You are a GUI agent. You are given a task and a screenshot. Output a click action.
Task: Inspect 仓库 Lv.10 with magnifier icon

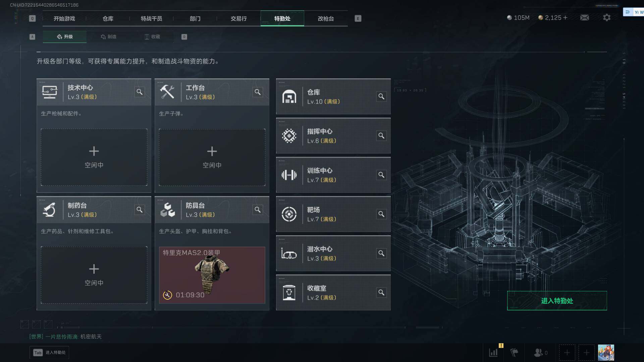click(381, 97)
